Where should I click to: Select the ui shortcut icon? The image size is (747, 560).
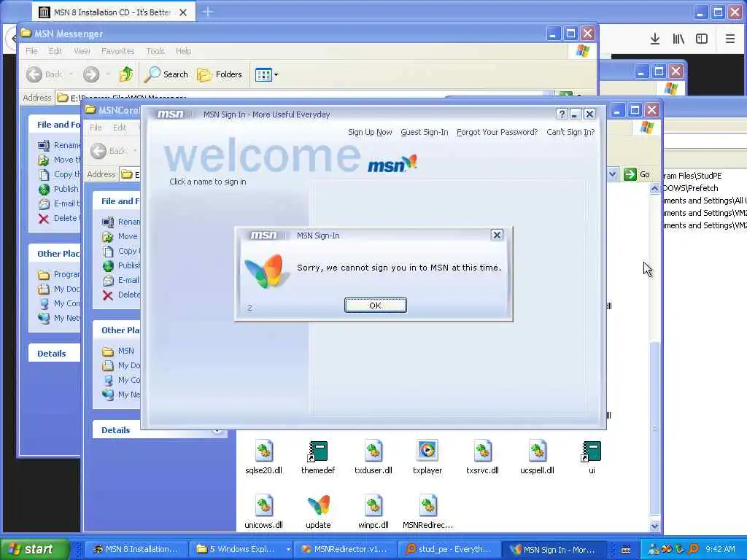coord(591,458)
